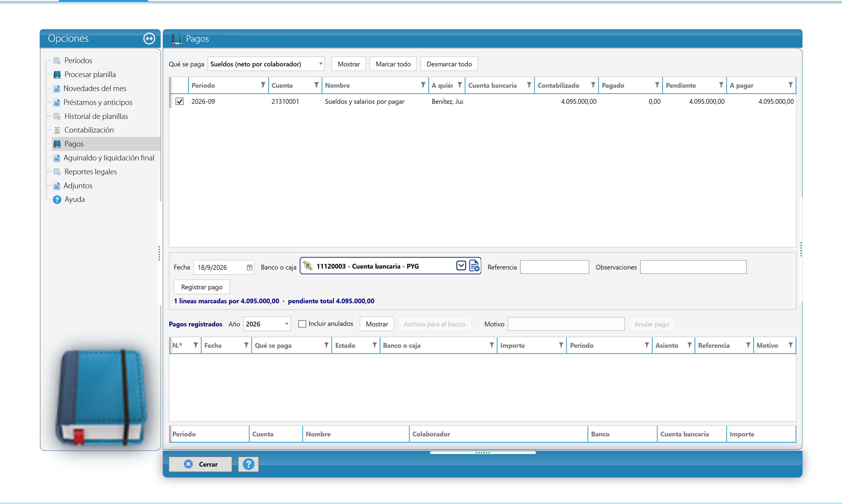Click Mostrar in Pagos registrados section
The image size is (842, 504).
(x=377, y=324)
